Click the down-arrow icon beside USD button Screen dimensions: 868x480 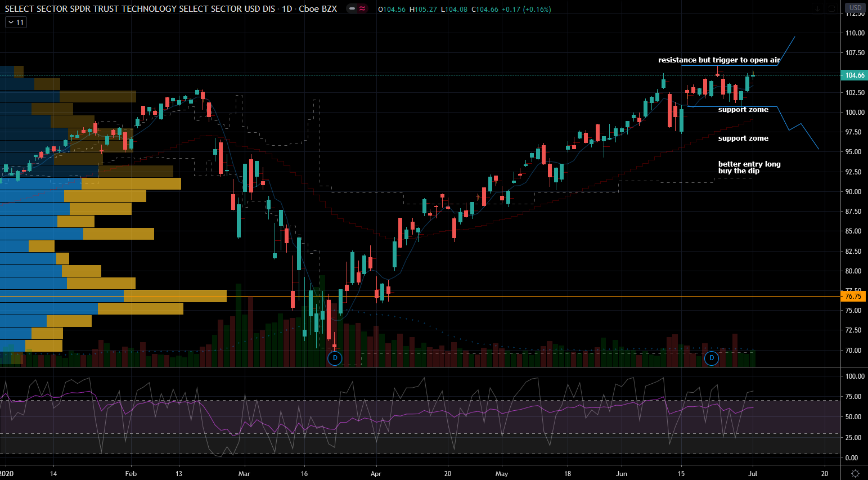point(817,8)
